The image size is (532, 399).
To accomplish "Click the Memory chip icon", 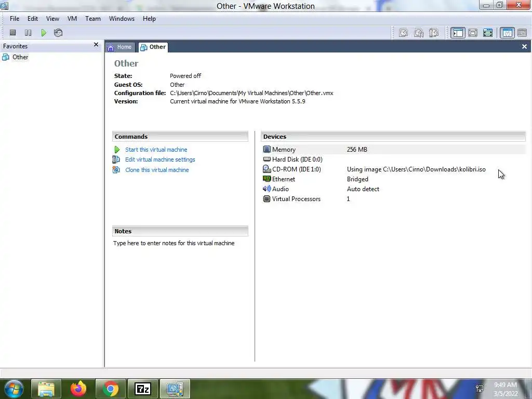I will pos(267,149).
